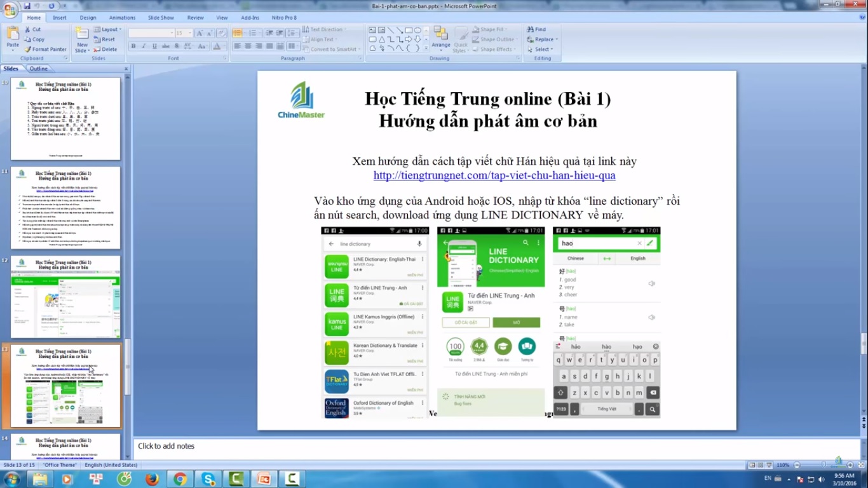
Task: Open the Animations ribbon tab
Action: coord(122,18)
